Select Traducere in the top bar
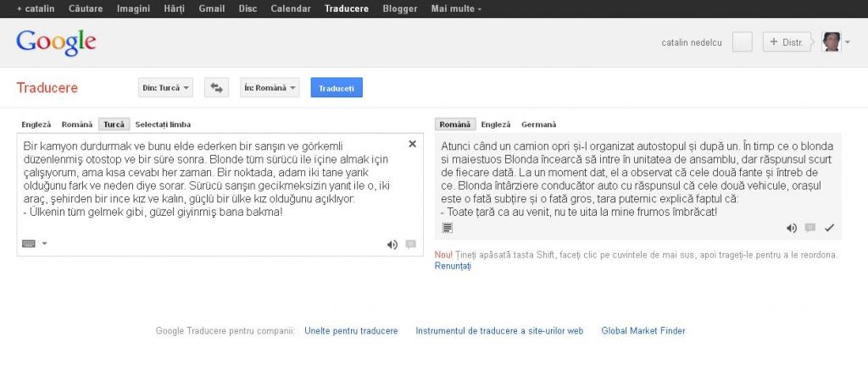The height and width of the screenshot is (392, 868). [x=347, y=8]
